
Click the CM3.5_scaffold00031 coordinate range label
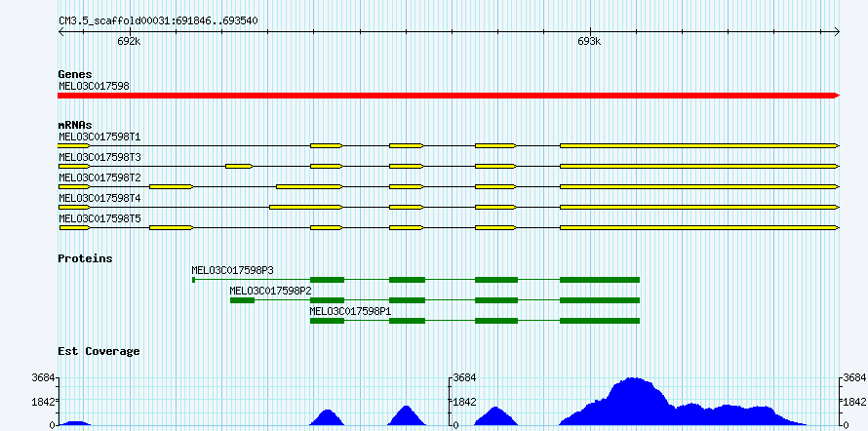pyautogui.click(x=158, y=20)
